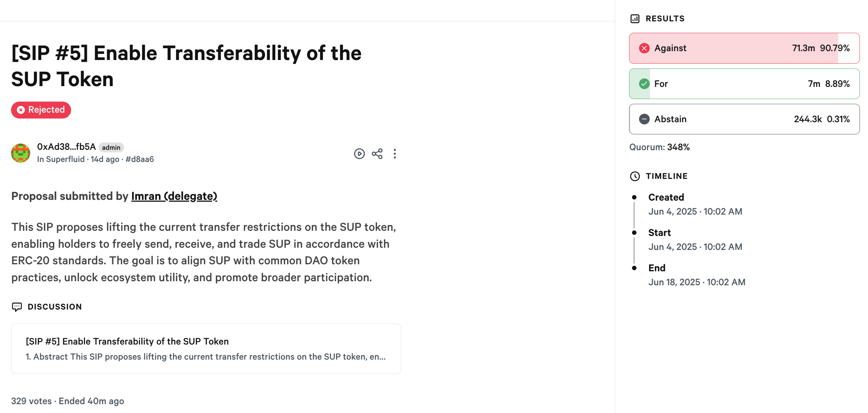
Task: Select the For result row
Action: [744, 84]
